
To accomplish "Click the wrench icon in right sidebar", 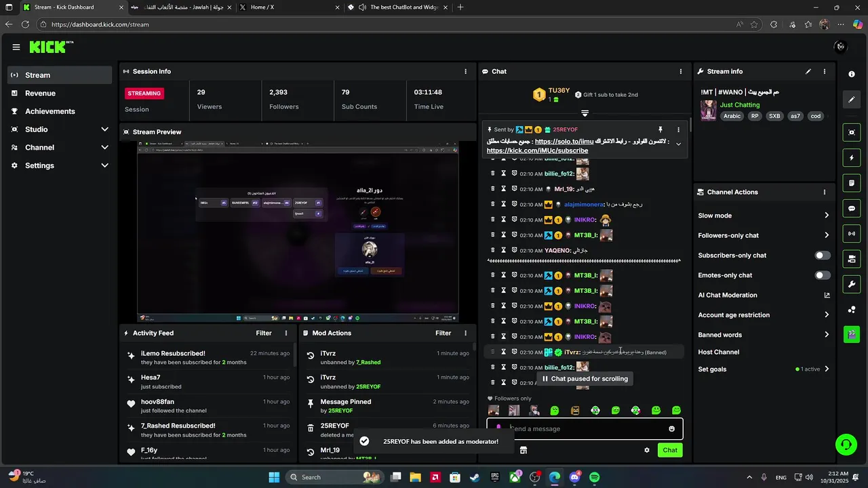I will point(852,284).
